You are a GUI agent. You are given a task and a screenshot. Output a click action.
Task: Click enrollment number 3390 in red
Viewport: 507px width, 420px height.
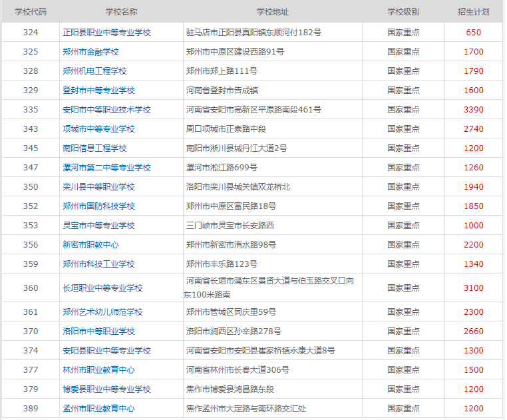pyautogui.click(x=473, y=110)
